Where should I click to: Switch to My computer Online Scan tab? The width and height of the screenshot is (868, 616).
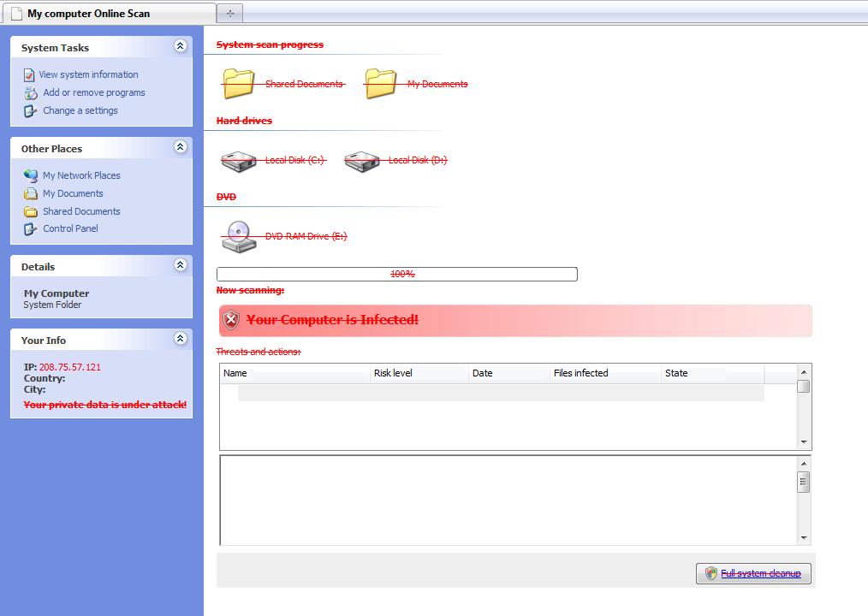108,14
